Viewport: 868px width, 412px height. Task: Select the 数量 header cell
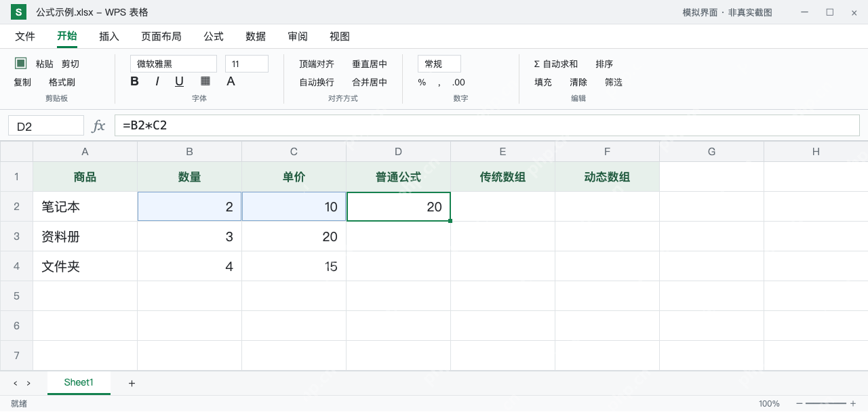(190, 177)
